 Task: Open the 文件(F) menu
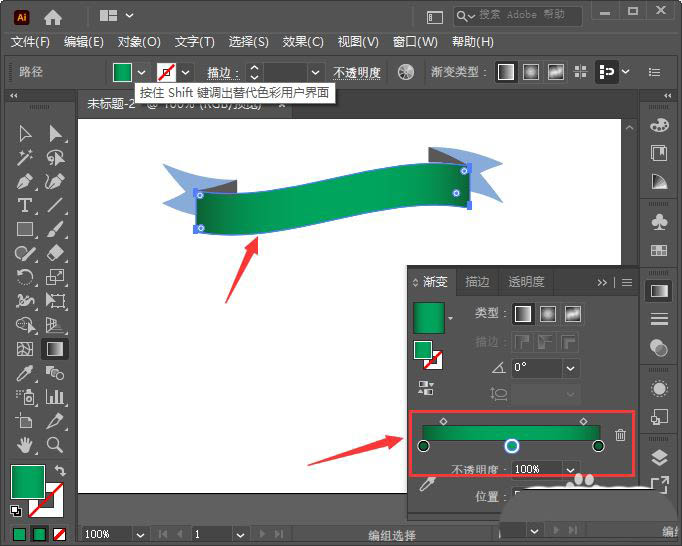(30, 42)
